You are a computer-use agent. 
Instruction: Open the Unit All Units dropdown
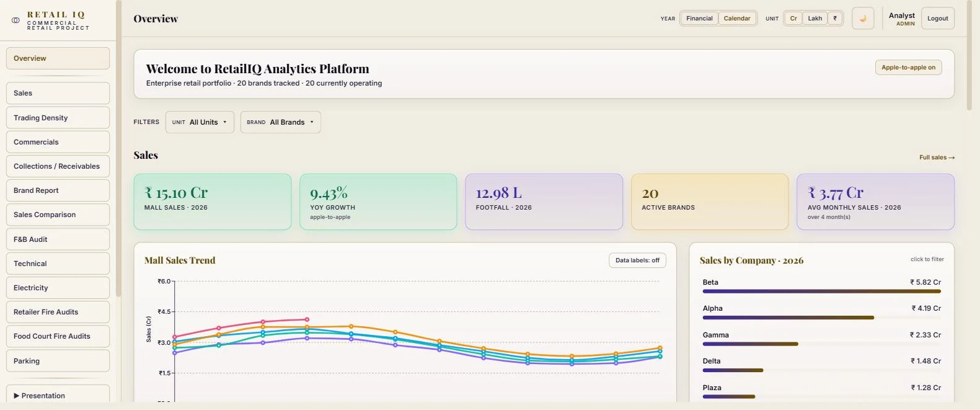pyautogui.click(x=200, y=122)
